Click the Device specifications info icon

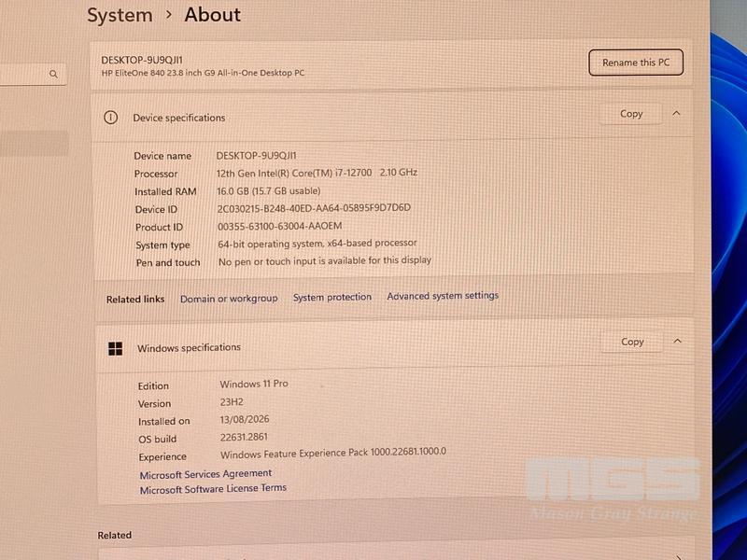(110, 118)
